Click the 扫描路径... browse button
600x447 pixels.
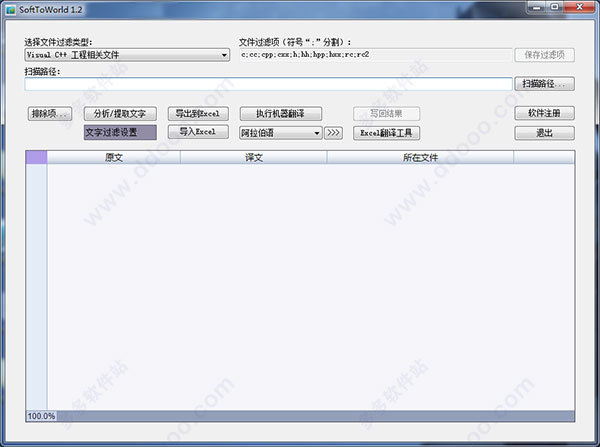pyautogui.click(x=544, y=84)
